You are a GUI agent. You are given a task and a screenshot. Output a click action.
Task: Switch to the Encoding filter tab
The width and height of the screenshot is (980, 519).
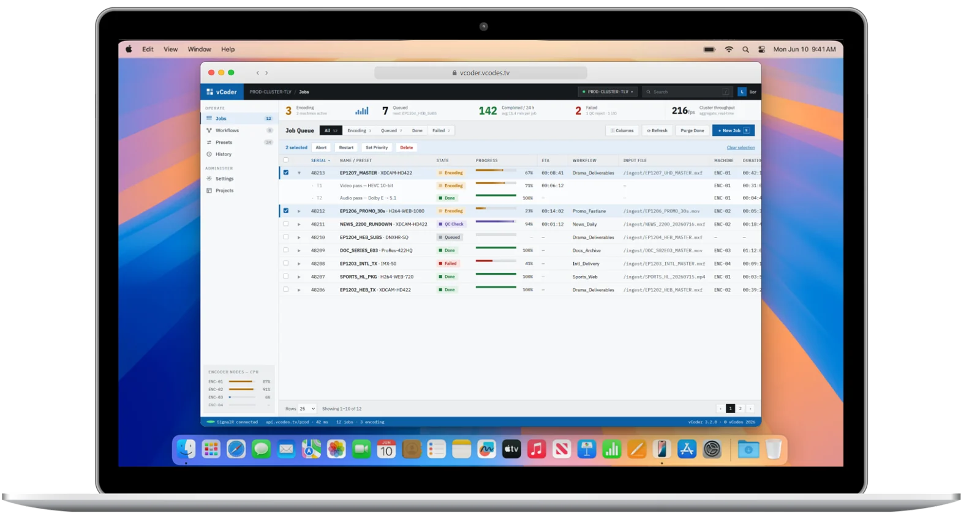click(359, 130)
